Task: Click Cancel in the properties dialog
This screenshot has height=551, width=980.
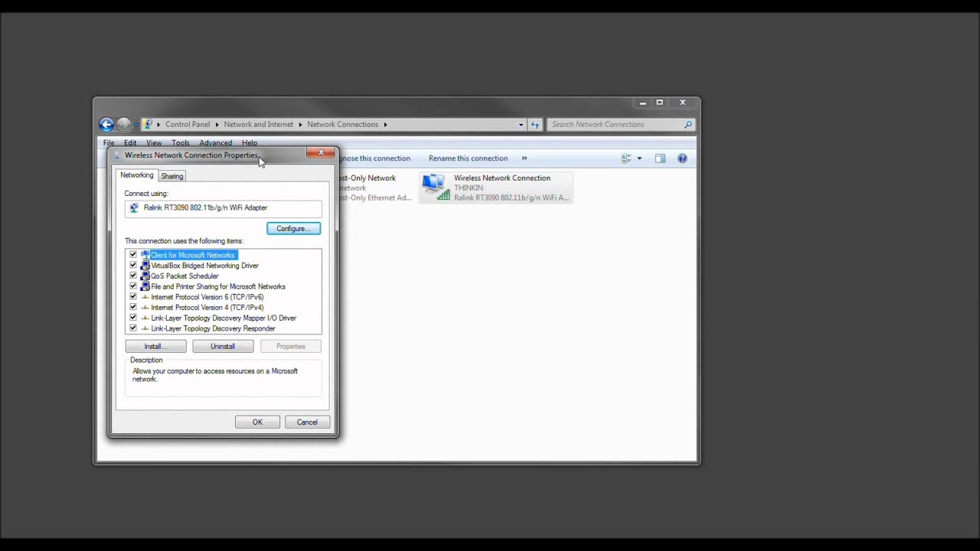Action: click(x=307, y=422)
